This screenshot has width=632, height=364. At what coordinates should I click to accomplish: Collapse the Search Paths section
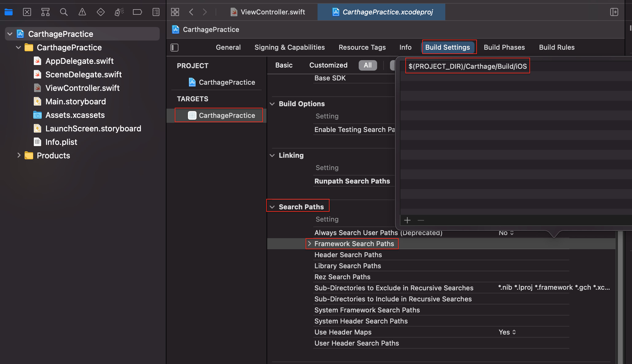tap(272, 207)
